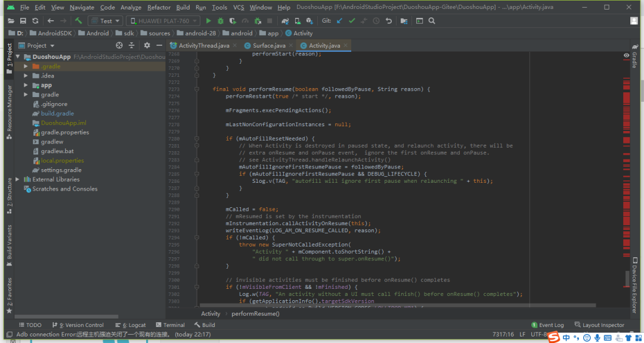The width and height of the screenshot is (644, 343).
Task: Open Project panel settings gear
Action: click(x=147, y=45)
